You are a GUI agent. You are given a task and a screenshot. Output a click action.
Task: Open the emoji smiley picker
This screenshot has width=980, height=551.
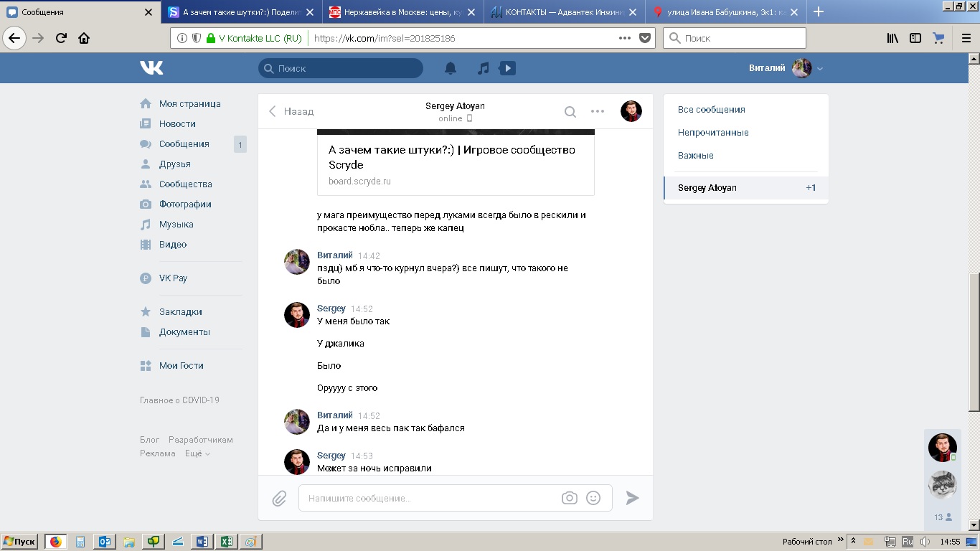point(593,498)
